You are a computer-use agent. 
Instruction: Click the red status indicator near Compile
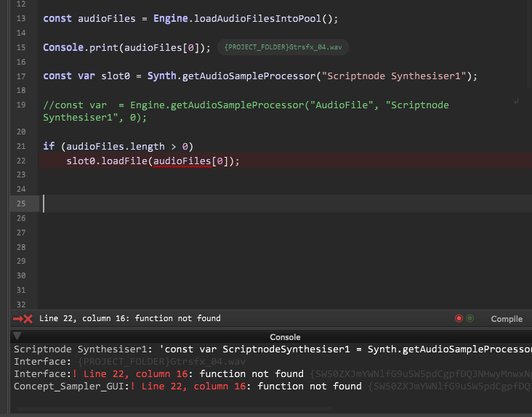pos(459,318)
